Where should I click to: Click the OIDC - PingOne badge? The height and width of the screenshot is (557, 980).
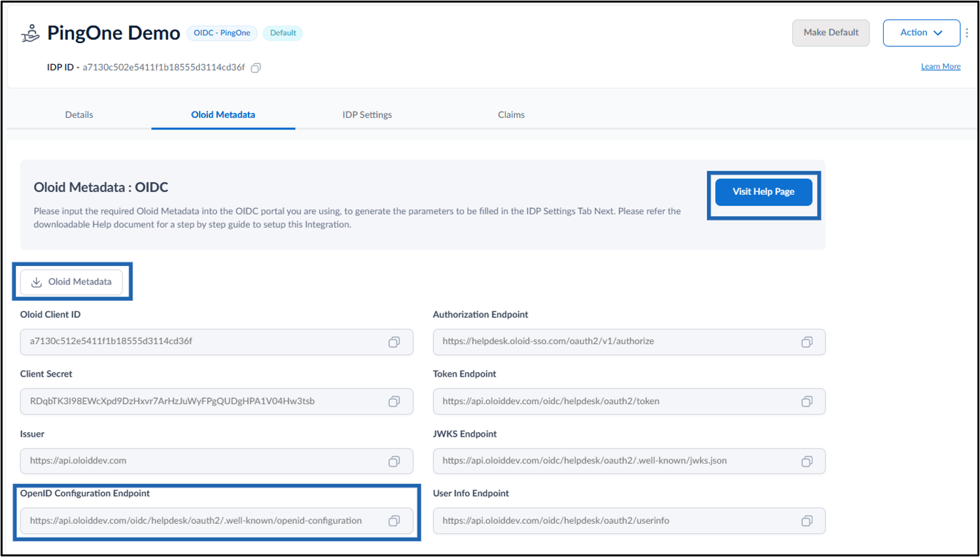point(222,33)
